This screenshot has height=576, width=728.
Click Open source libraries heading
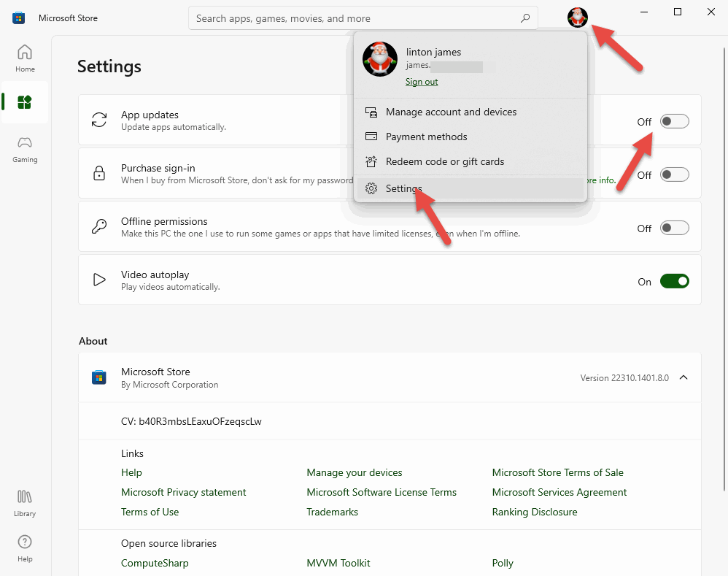click(169, 543)
